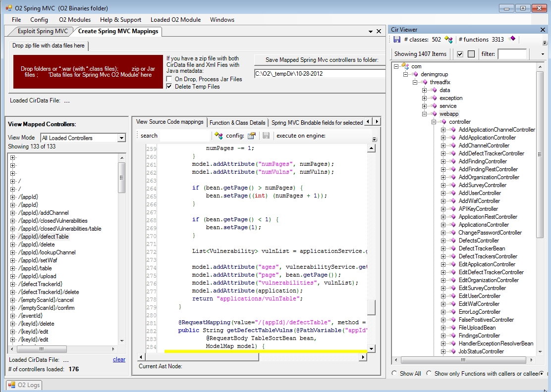This screenshot has height=392, width=551.
Task: Click the grayed save icon in source toolbar
Action: (266, 136)
